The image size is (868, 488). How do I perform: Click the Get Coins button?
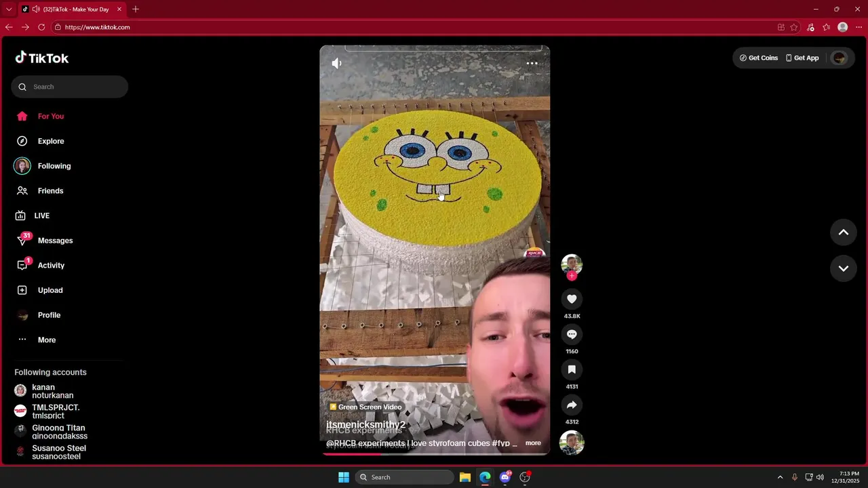point(759,58)
